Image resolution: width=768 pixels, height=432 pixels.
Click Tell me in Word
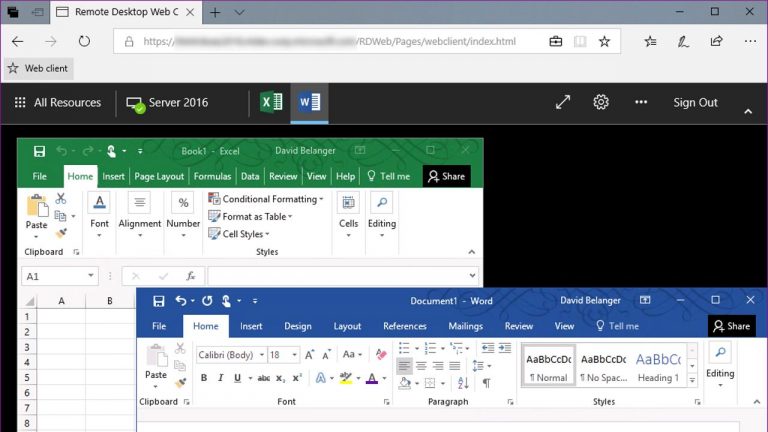[x=617, y=326]
